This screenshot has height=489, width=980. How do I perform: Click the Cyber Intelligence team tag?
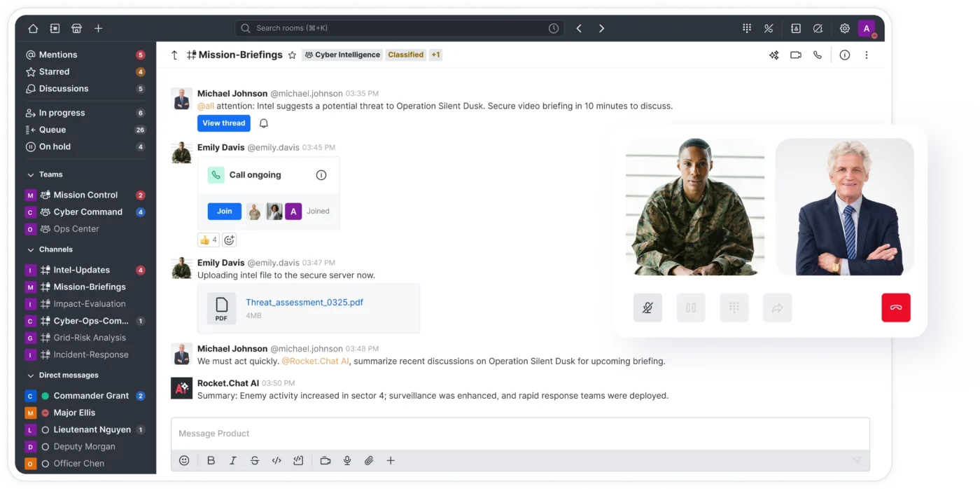click(x=342, y=55)
